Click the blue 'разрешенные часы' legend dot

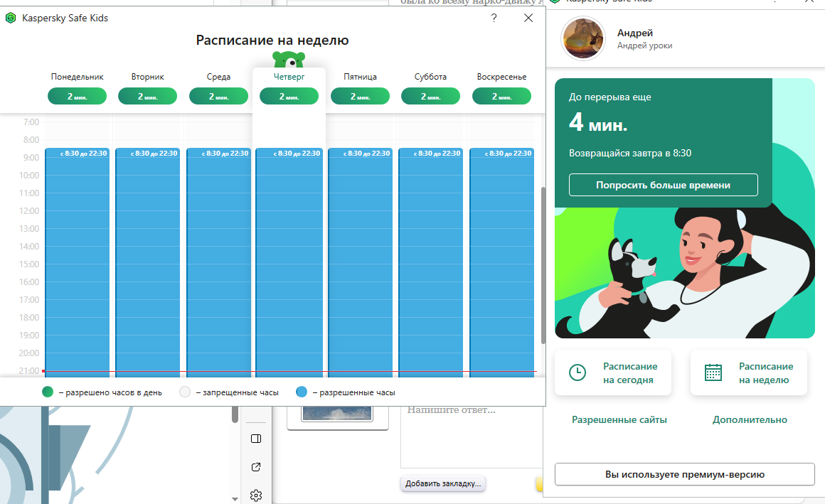click(302, 392)
